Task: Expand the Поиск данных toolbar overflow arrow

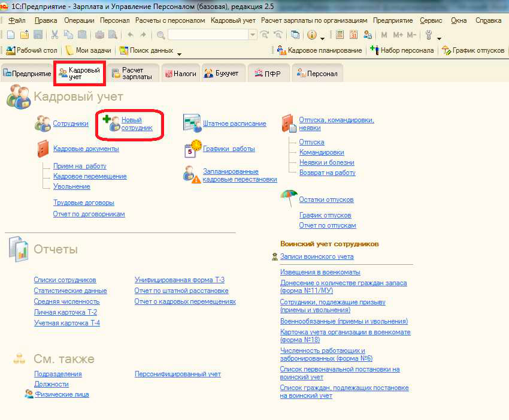Action: (x=179, y=54)
